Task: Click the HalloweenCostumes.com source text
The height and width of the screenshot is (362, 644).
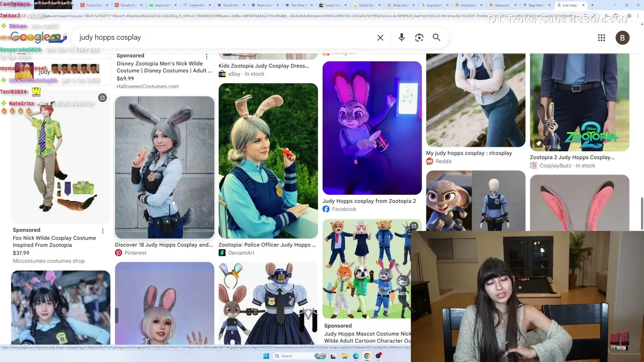Action: coord(148,86)
